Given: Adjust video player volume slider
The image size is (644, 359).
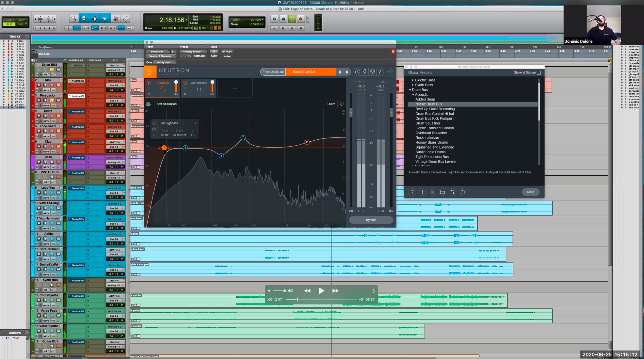Looking at the screenshot, I should pyautogui.click(x=279, y=291).
